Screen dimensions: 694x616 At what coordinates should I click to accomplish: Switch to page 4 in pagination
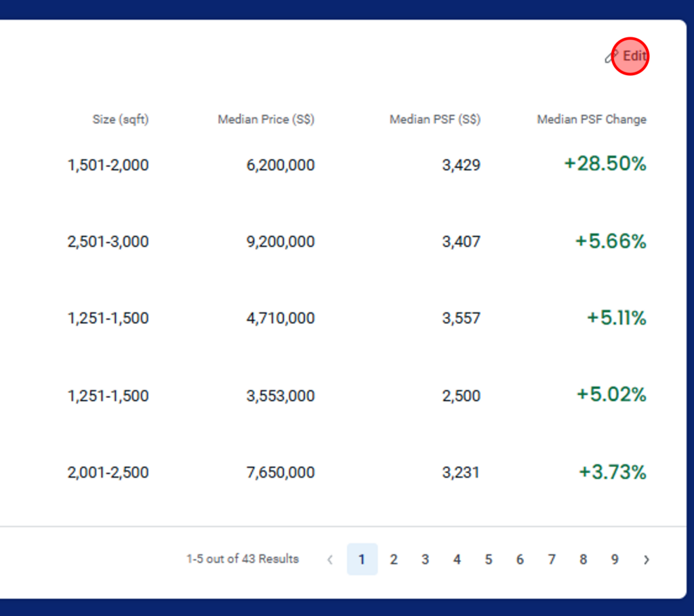(x=457, y=560)
